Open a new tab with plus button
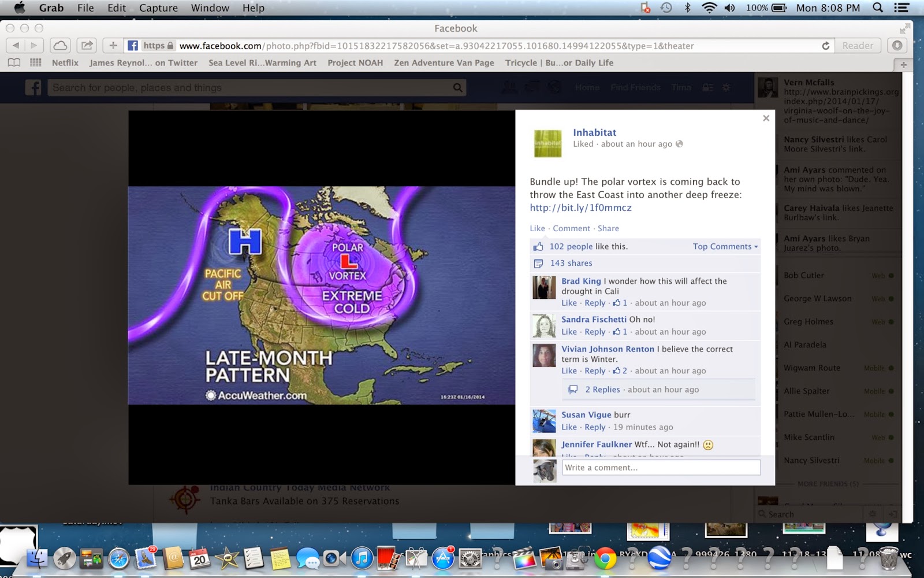Image resolution: width=924 pixels, height=578 pixels. click(x=903, y=65)
